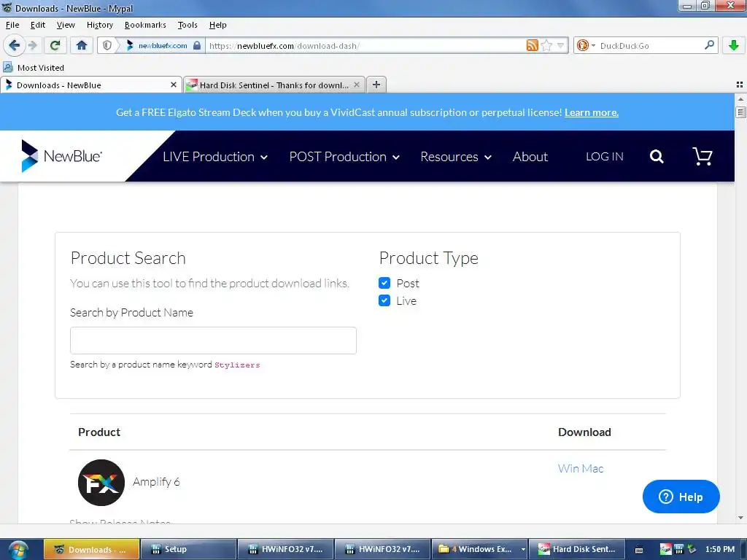Go back with the browser back arrow
Viewport: 747px width, 560px height.
coord(14,46)
